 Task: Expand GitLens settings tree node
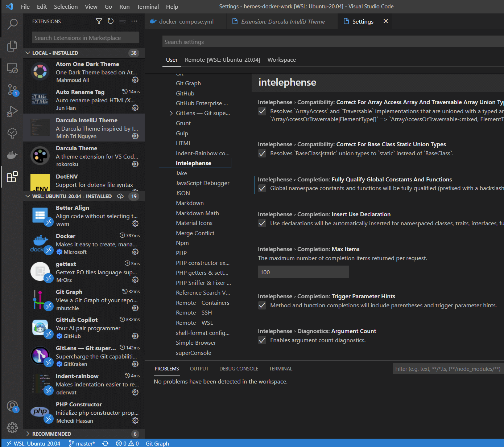point(171,113)
